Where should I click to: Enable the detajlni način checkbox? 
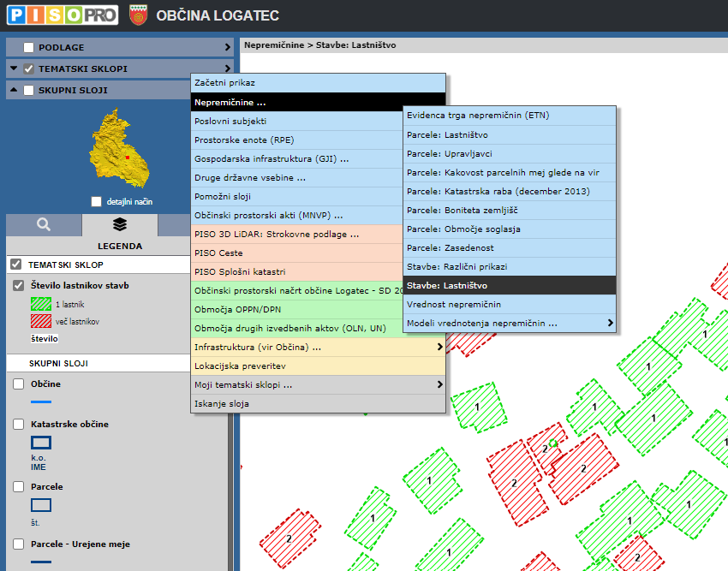96,201
